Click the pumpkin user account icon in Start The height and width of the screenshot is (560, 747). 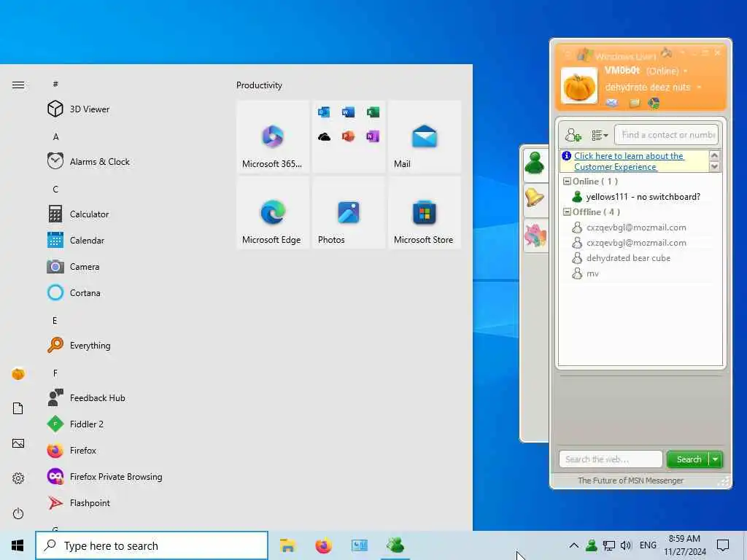click(x=18, y=374)
